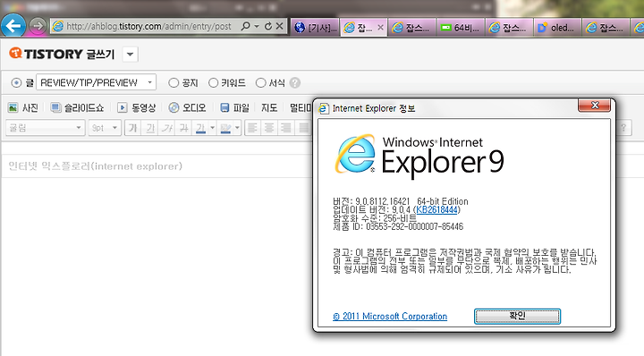Open the 9pt font size dropdown
Viewport: 644px width, 356px height.
click(105, 128)
